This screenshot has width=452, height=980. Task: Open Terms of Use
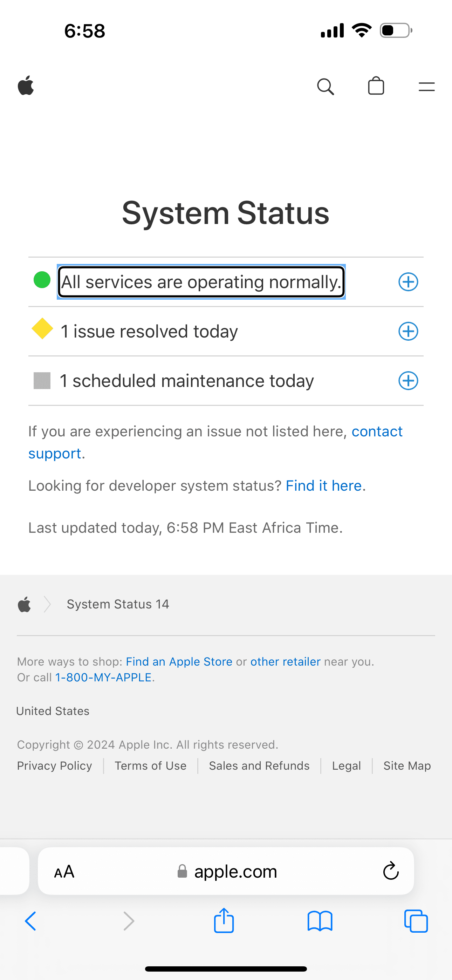pos(150,765)
